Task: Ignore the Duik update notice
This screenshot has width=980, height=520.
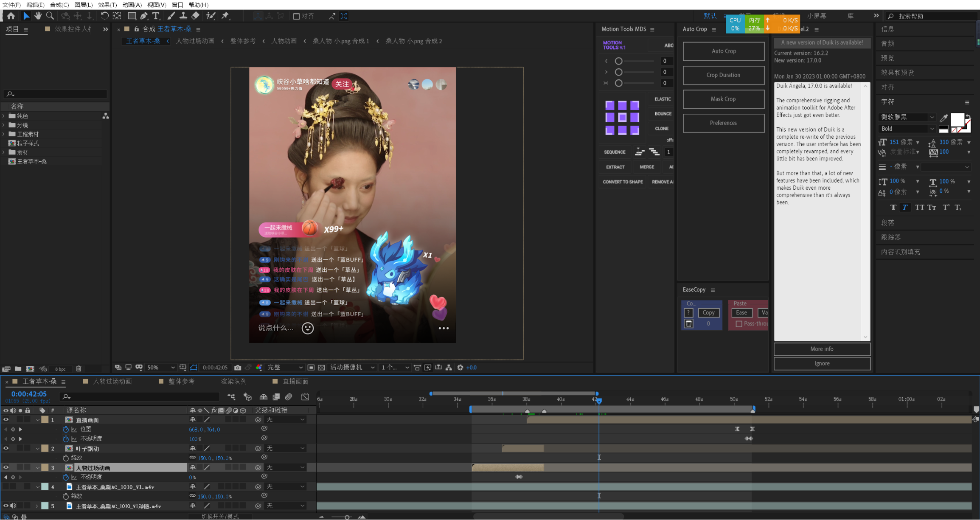Action: (822, 363)
